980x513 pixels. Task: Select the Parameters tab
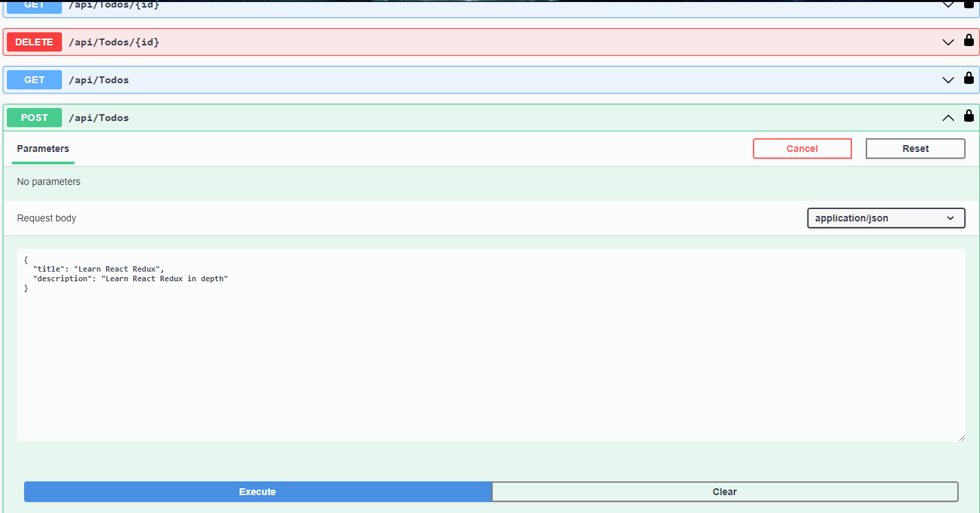pos(43,149)
